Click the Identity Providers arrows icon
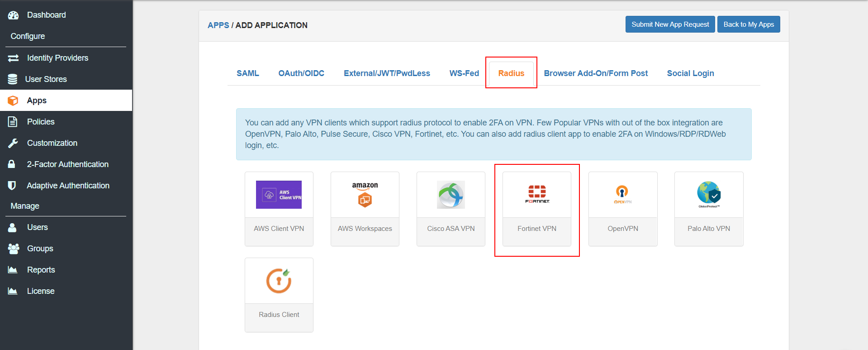This screenshot has height=350, width=868. tap(13, 58)
